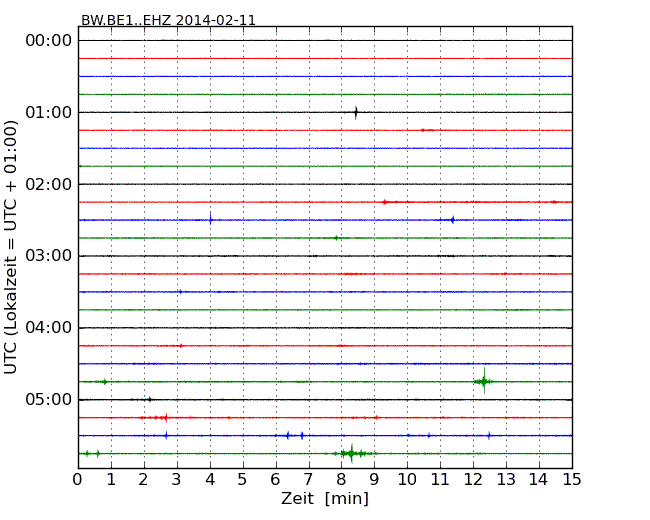Select the large green event near minute 12

tap(484, 381)
